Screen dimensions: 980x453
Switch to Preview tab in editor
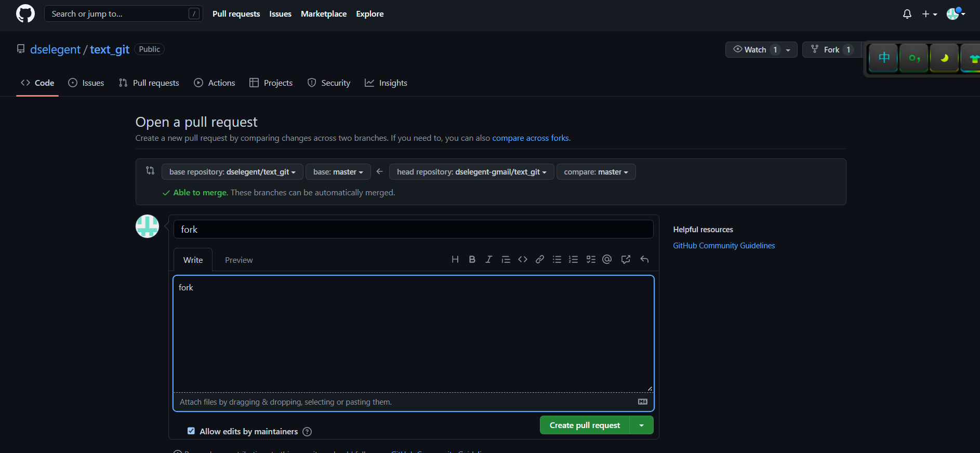[x=239, y=260]
